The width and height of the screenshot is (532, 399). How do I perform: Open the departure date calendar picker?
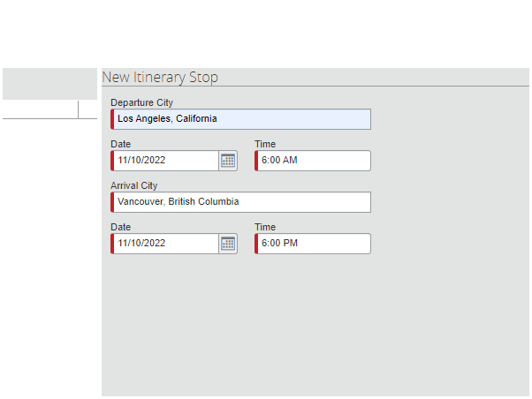(228, 161)
